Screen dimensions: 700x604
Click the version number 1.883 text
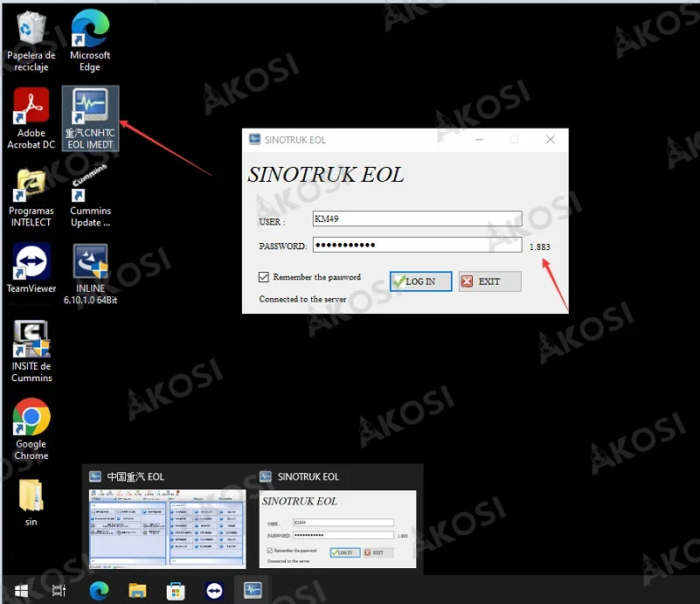click(540, 246)
